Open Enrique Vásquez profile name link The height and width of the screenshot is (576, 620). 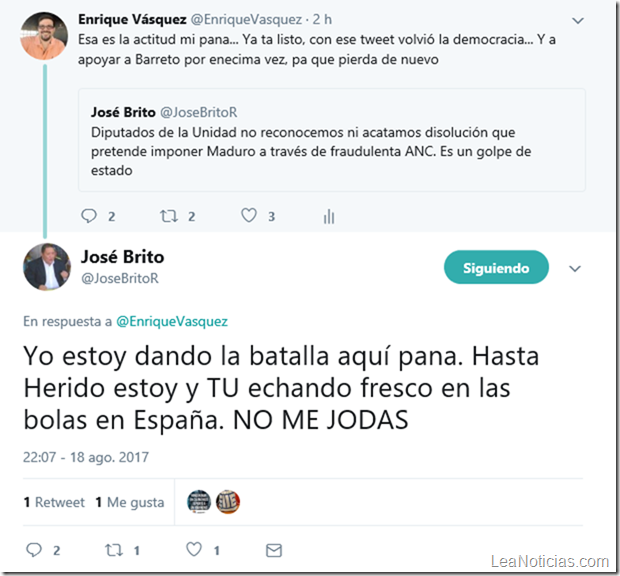132,19
